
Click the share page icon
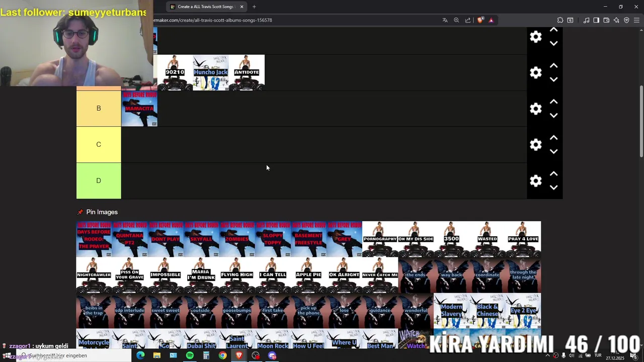[x=468, y=20]
